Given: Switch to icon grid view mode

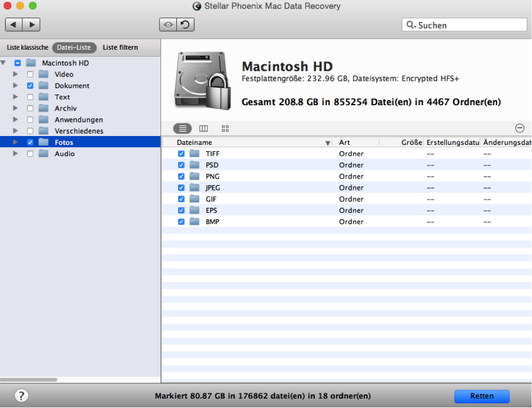Looking at the screenshot, I should 225,128.
